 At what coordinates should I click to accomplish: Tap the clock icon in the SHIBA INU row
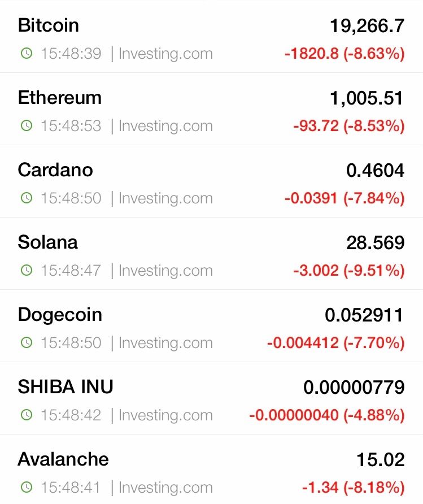(27, 415)
